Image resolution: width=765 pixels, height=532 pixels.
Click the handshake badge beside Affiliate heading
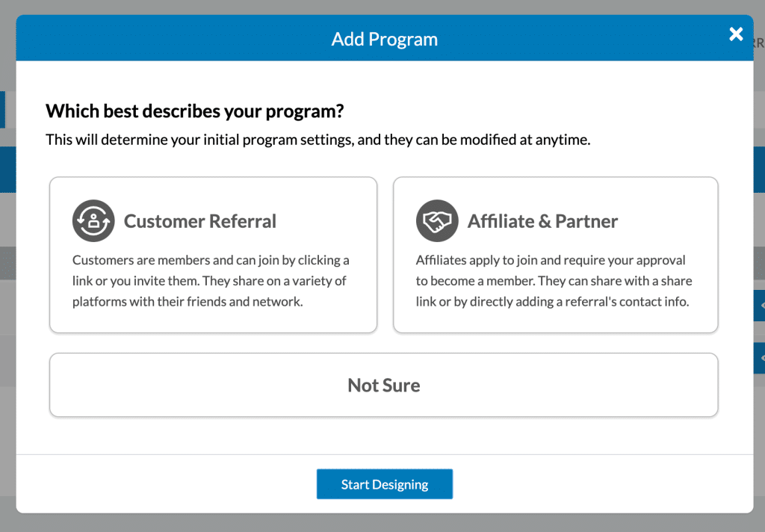(x=437, y=220)
